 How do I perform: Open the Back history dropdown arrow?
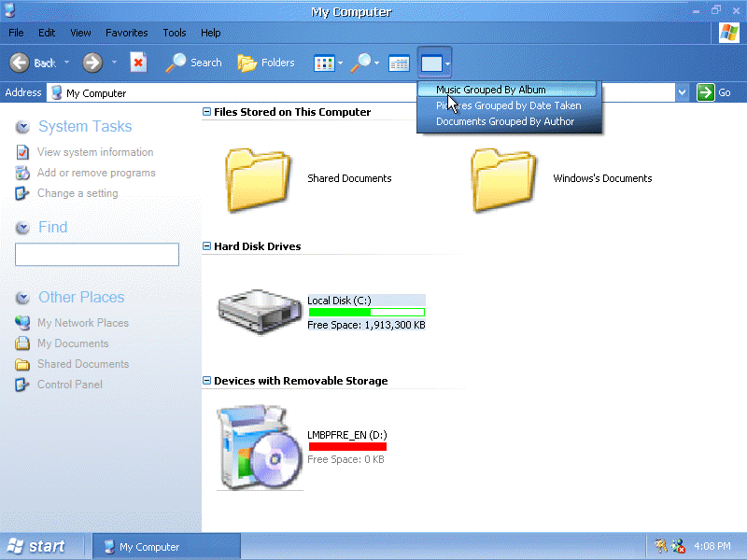point(66,63)
